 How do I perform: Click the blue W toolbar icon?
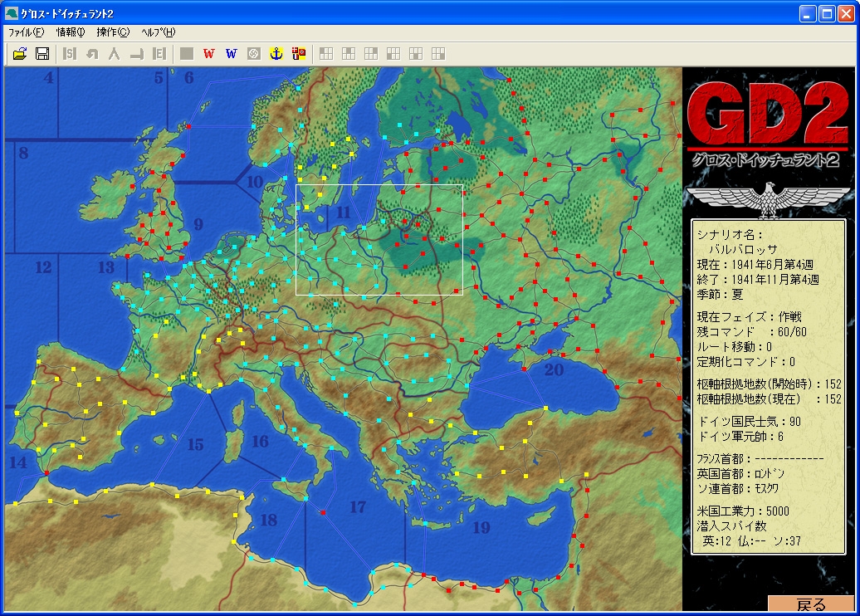(x=231, y=54)
